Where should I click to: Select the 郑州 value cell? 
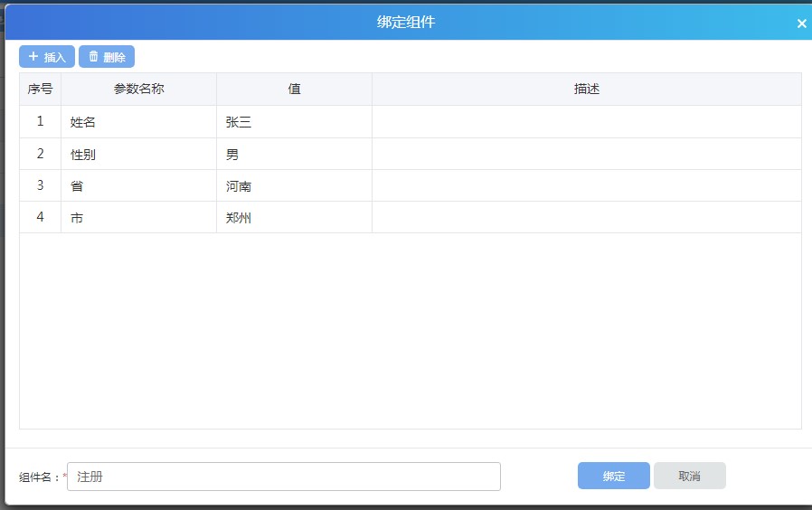(x=294, y=218)
